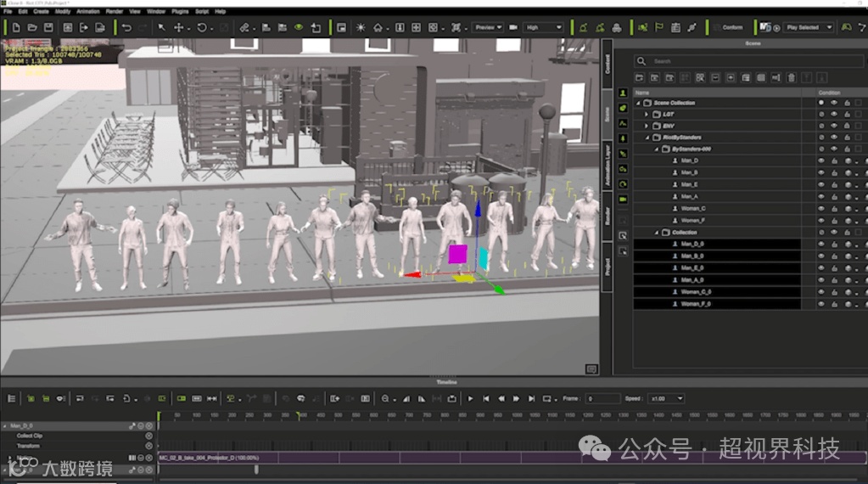868x484 pixels.
Task: Click the Save Project disk icon
Action: click(x=48, y=28)
